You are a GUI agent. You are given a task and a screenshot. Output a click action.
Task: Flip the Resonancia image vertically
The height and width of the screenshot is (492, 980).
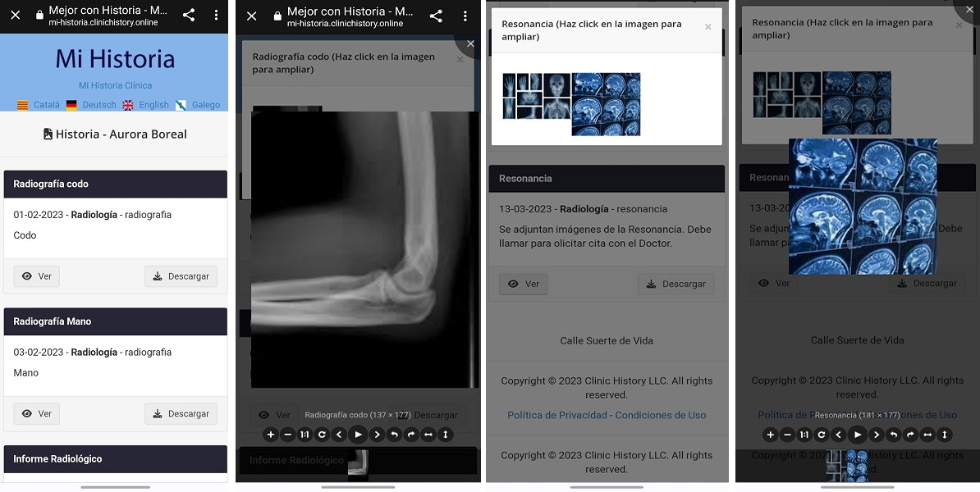coord(945,435)
